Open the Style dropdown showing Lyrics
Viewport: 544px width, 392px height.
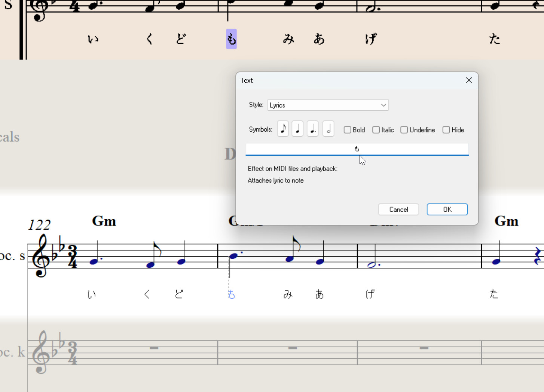click(328, 105)
